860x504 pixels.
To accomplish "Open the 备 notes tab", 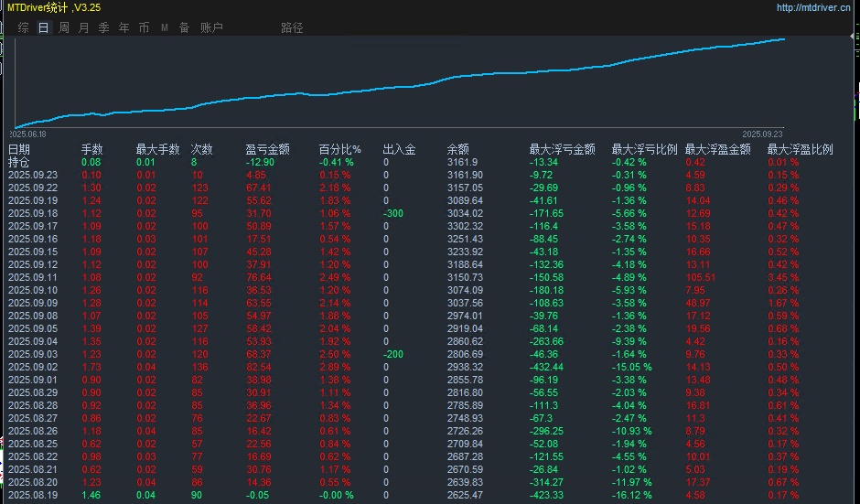I will coord(184,27).
